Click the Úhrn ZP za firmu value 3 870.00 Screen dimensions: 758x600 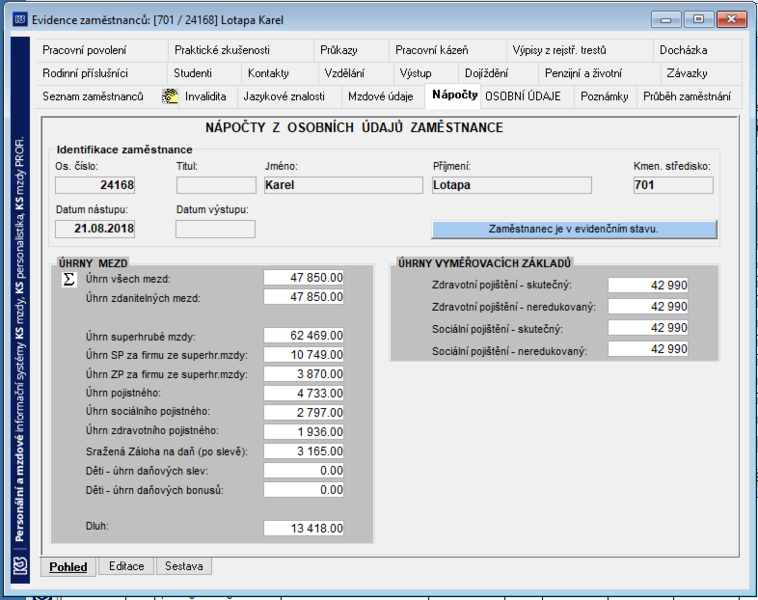[x=304, y=374]
